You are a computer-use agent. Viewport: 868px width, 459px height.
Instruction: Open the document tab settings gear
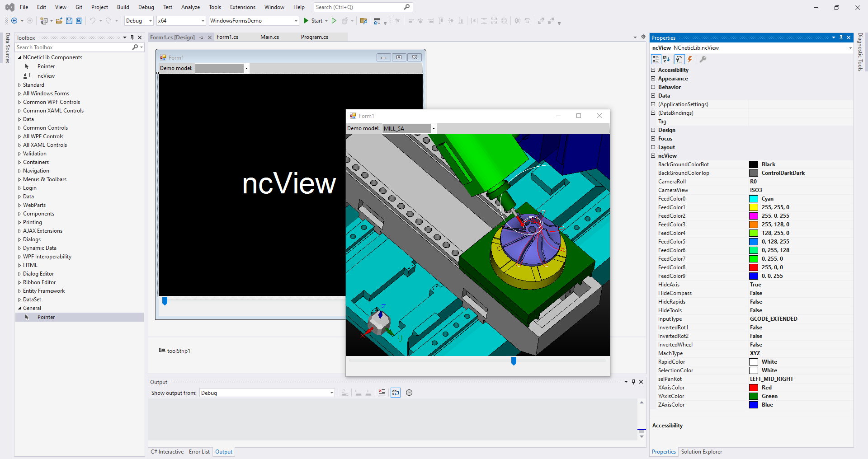(x=643, y=37)
